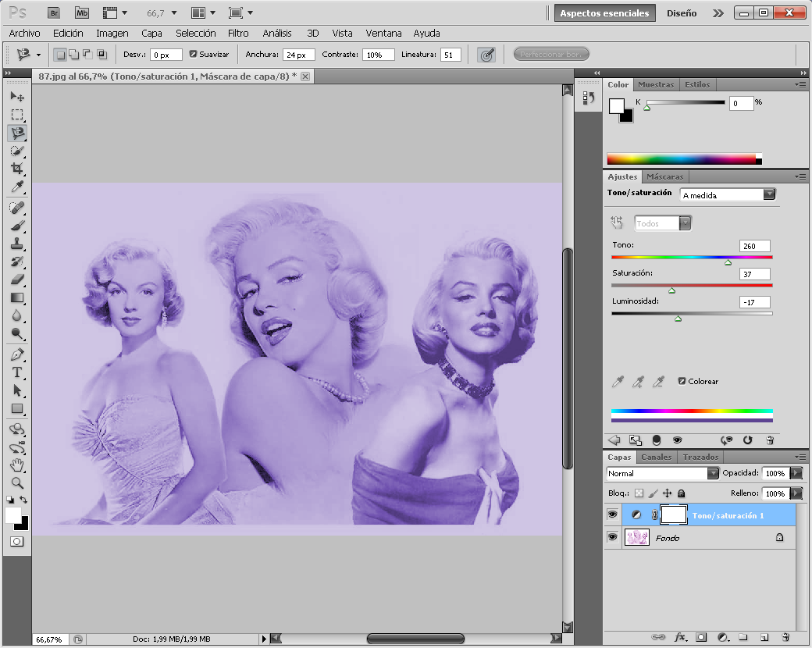The height and width of the screenshot is (648, 812).
Task: Reset adjustment defaults in Ajustes panel
Action: (747, 440)
